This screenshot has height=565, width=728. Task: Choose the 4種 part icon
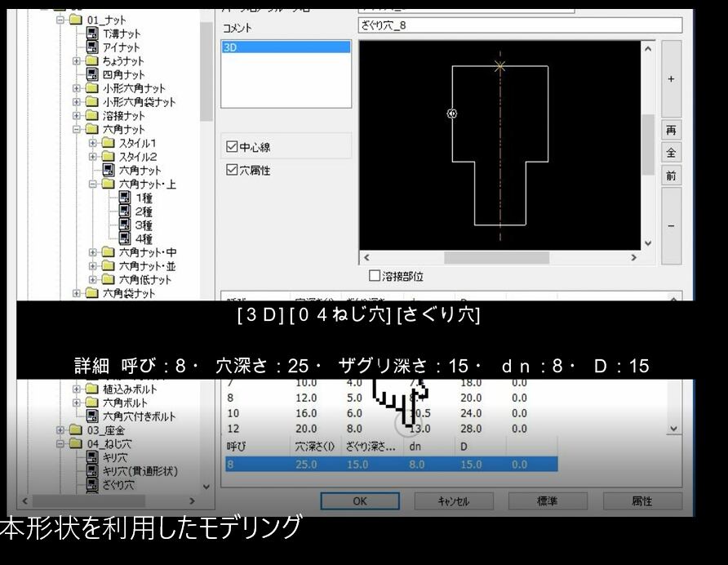pyautogui.click(x=125, y=238)
